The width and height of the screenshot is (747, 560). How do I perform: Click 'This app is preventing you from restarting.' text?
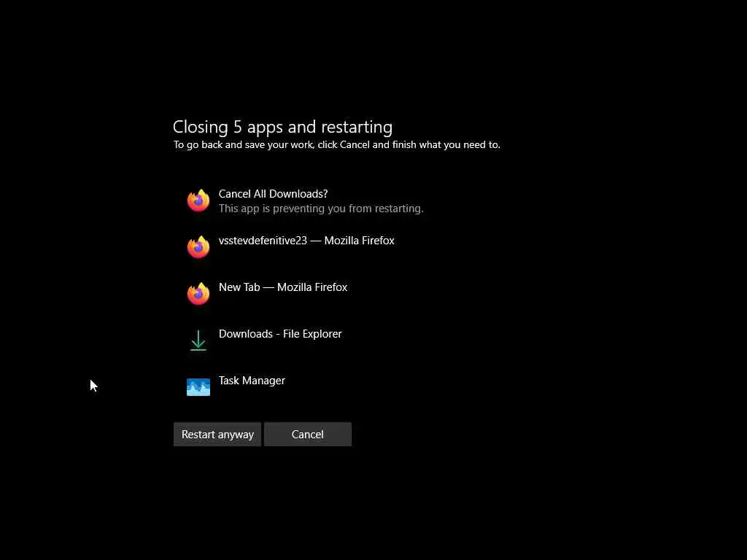(x=321, y=209)
